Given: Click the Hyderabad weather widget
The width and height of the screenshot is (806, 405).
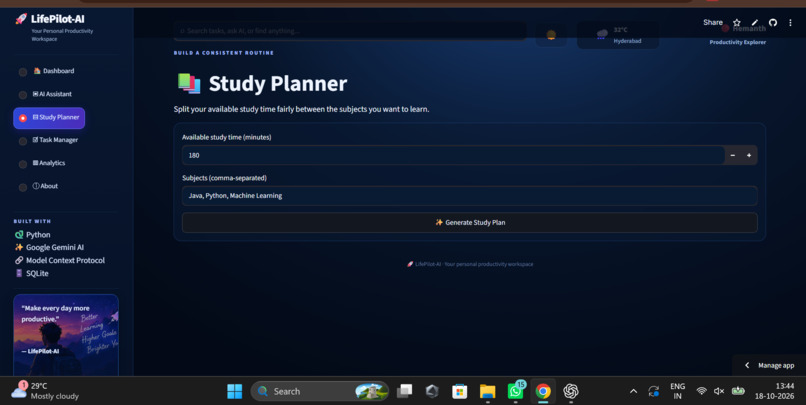Looking at the screenshot, I should coord(618,35).
